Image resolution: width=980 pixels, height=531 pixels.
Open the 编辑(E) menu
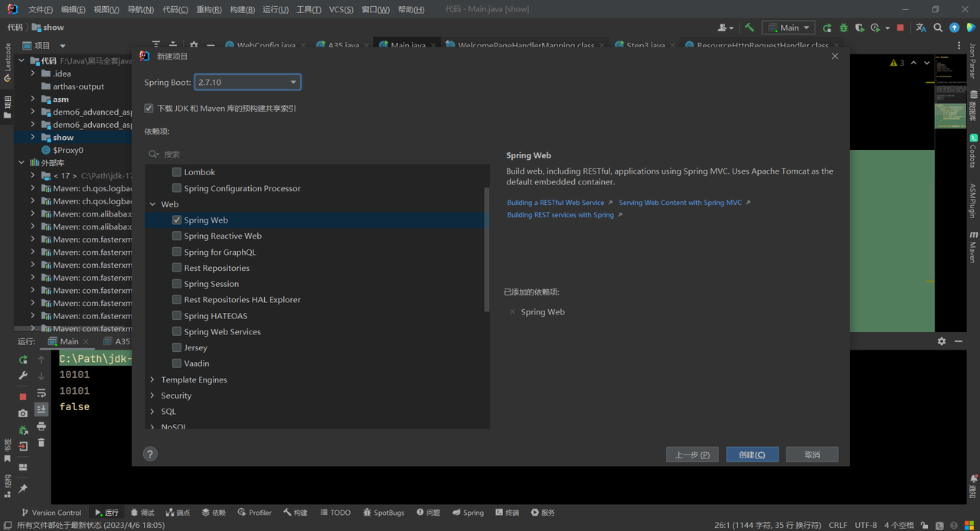tap(73, 9)
